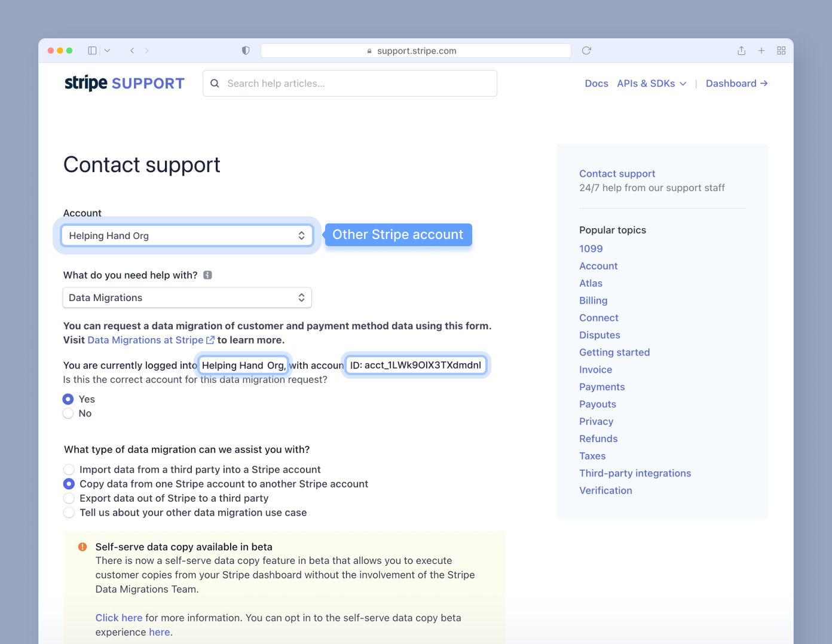The height and width of the screenshot is (644, 832).
Task: Click the info icon beside help topic question
Action: [207, 275]
